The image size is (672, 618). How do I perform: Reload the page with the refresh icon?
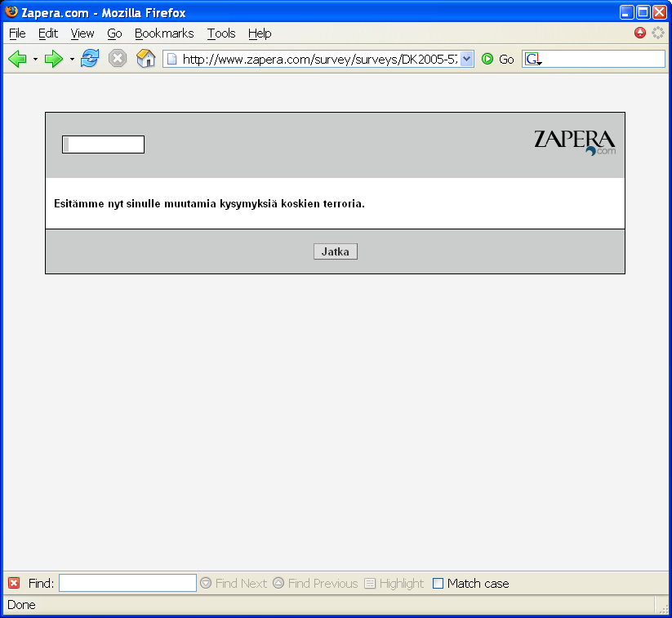(90, 59)
